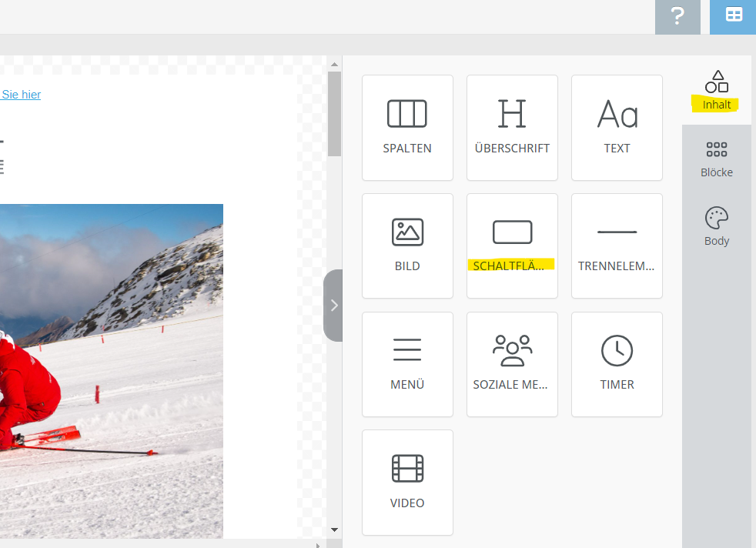Open help with question mark button
Image resolution: width=756 pixels, height=548 pixels.
click(x=677, y=16)
